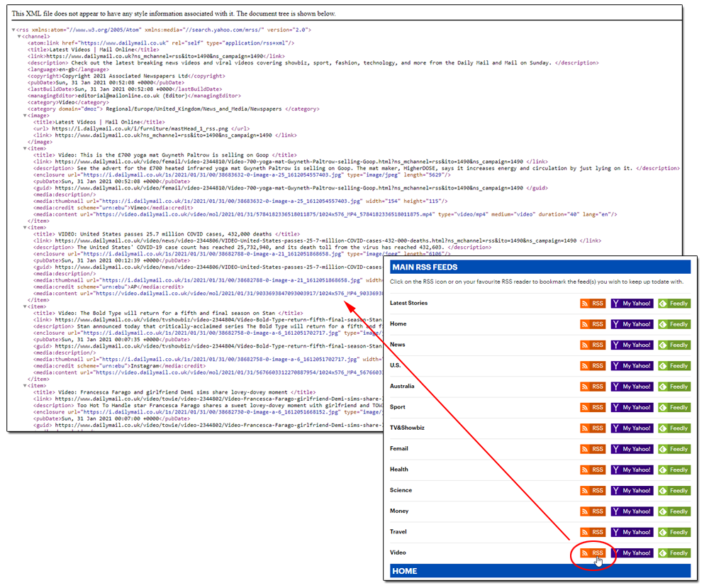This screenshot has width=709, height=588.
Task: Collapse the item node about Francesca Farago
Action: (x=25, y=386)
